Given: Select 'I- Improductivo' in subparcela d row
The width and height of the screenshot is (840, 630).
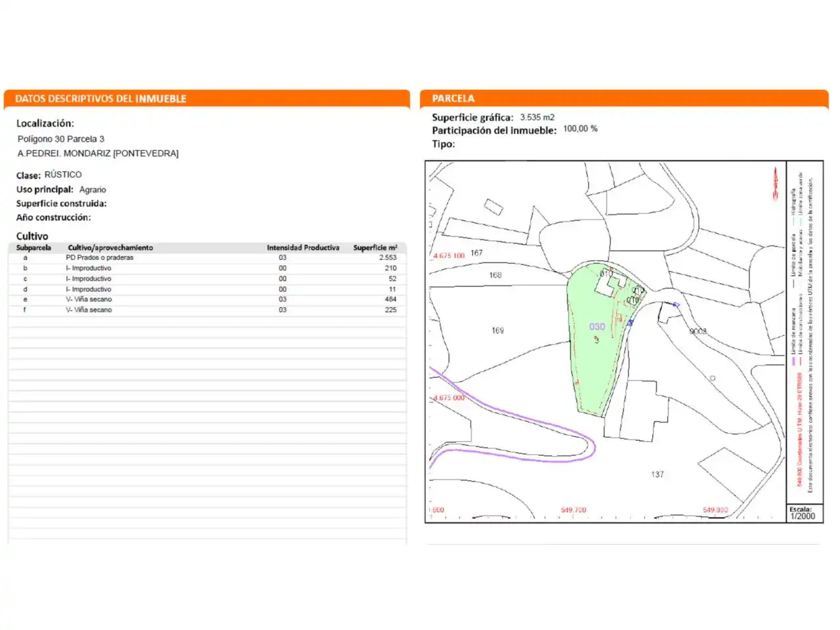Looking at the screenshot, I should click(x=89, y=289).
